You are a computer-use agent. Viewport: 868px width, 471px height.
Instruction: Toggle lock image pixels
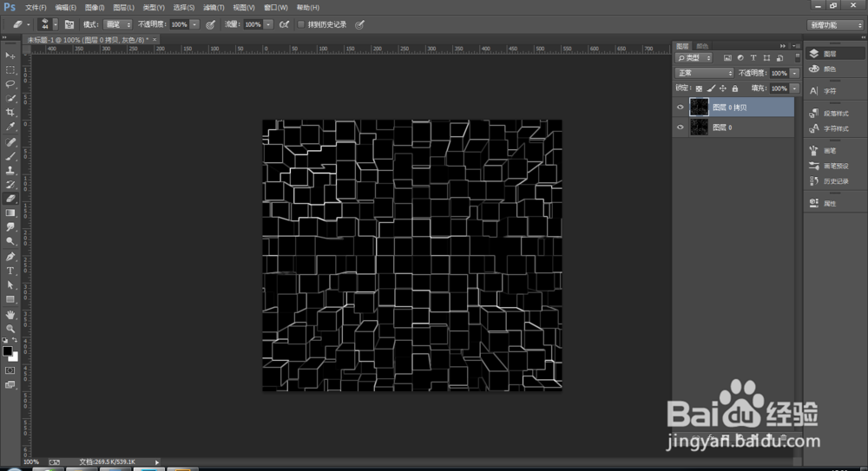point(712,88)
